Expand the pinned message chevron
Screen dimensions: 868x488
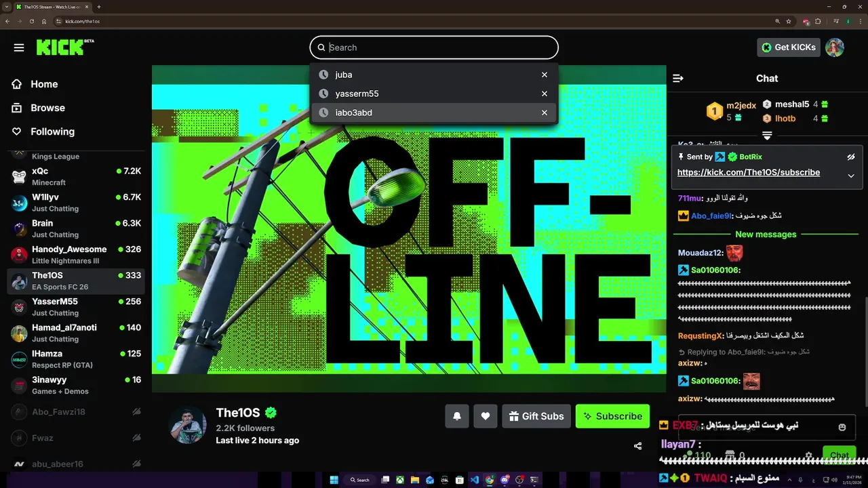[851, 176]
